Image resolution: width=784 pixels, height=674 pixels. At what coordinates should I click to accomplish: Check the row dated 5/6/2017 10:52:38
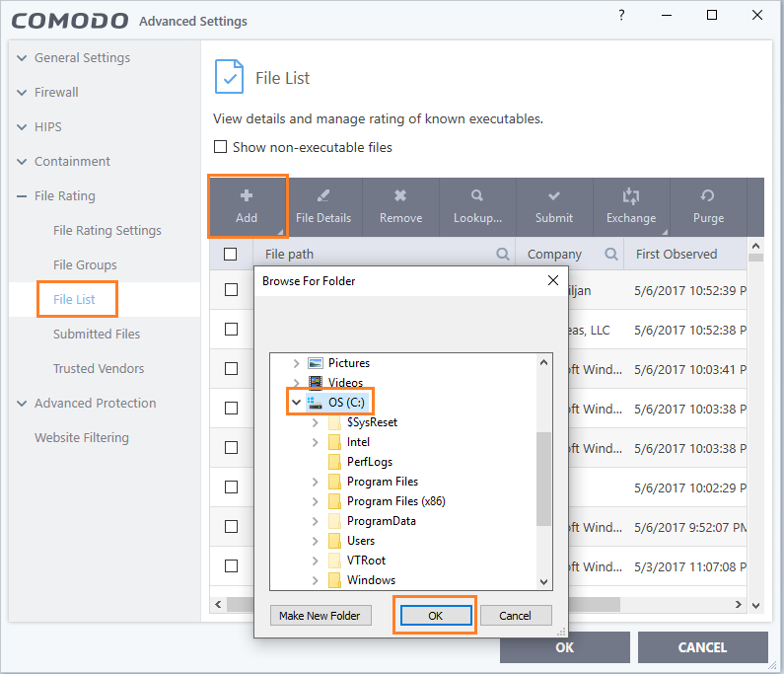tap(231, 330)
